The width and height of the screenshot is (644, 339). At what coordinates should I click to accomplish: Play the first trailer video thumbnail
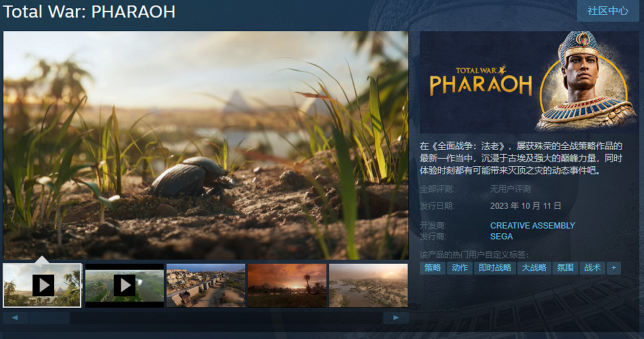42,285
